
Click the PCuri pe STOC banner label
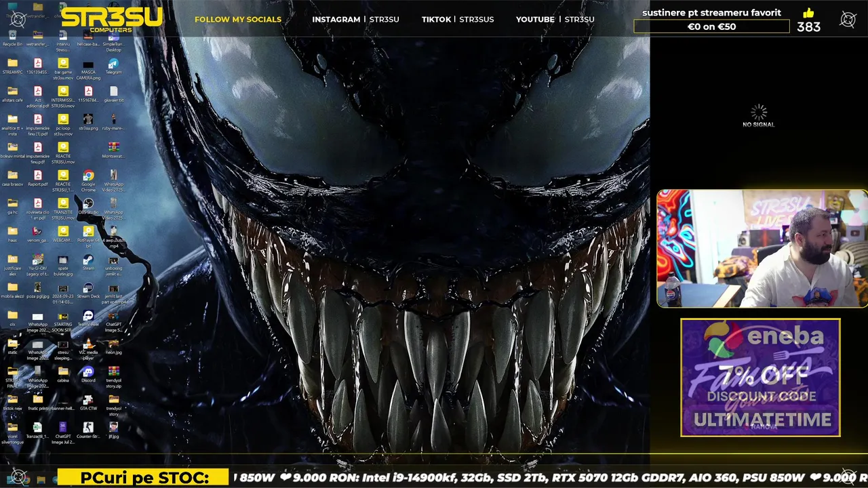pos(144,478)
